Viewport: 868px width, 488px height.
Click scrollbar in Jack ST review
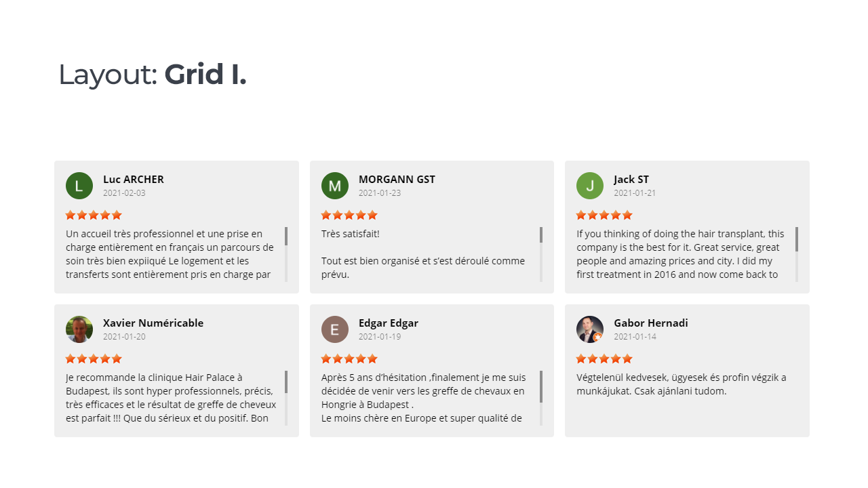click(x=797, y=254)
